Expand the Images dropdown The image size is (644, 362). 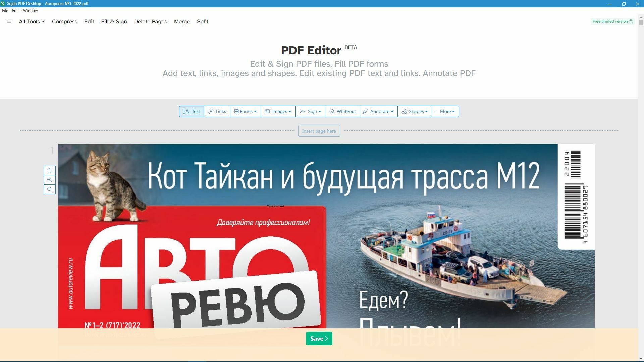(x=278, y=111)
